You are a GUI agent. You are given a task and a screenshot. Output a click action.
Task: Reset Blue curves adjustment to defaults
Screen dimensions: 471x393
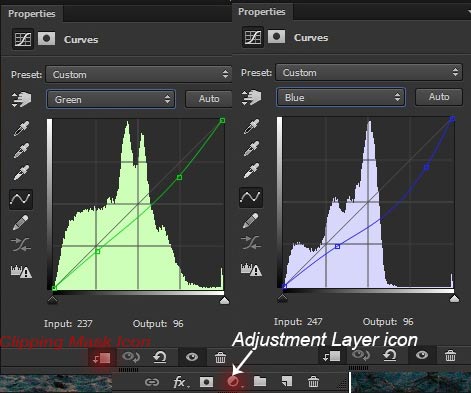tap(390, 355)
